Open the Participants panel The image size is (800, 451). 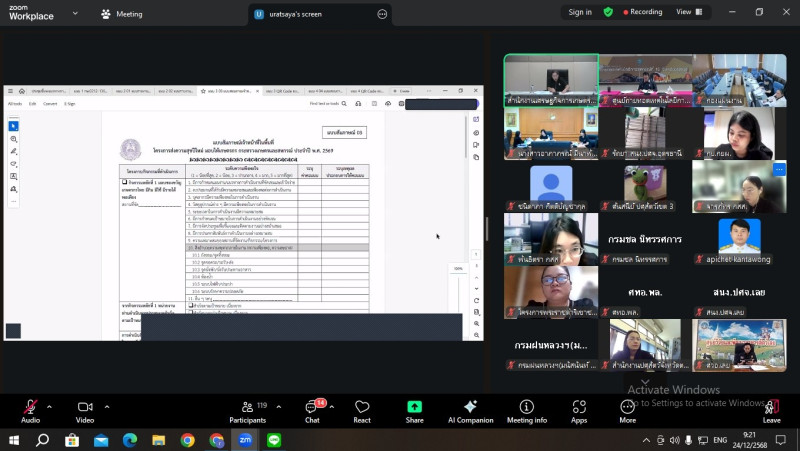pyautogui.click(x=247, y=410)
